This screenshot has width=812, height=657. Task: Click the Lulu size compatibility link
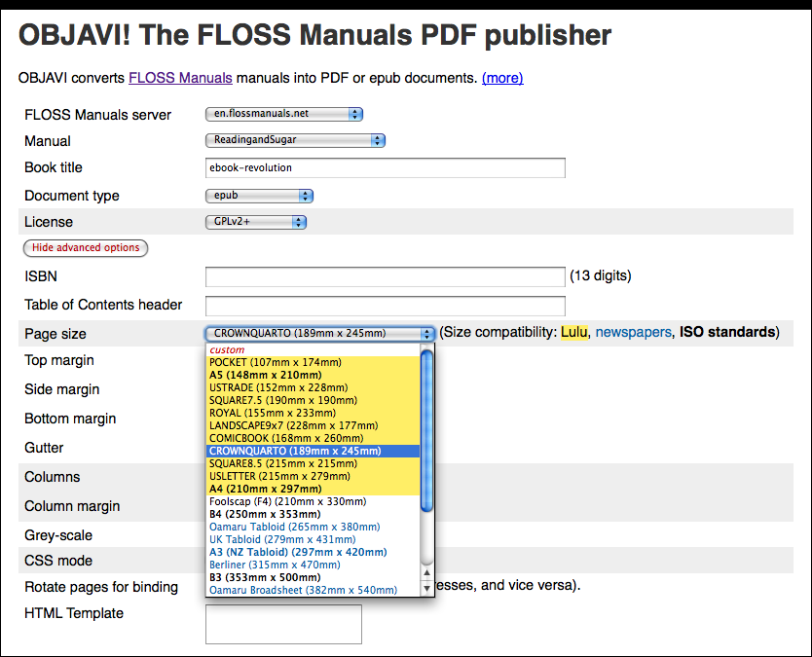573,333
